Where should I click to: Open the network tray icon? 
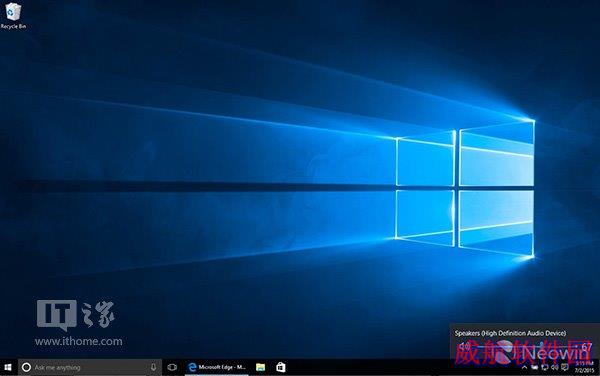click(545, 368)
